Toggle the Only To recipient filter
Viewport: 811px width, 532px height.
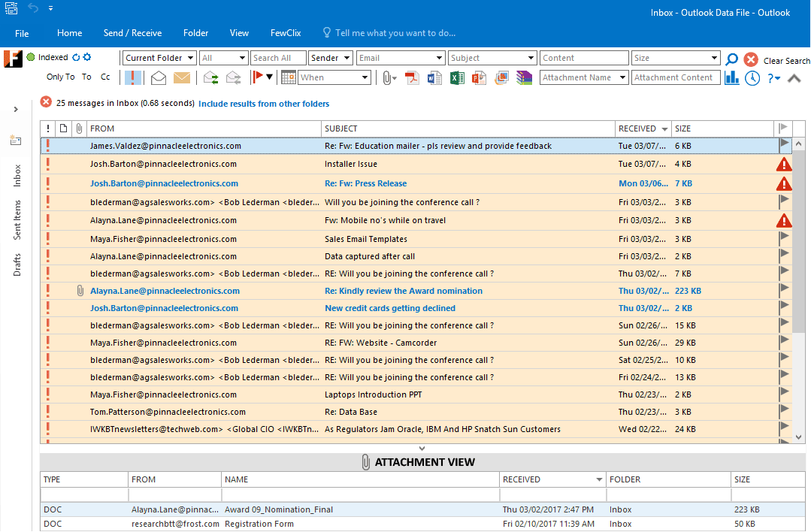tap(61, 77)
